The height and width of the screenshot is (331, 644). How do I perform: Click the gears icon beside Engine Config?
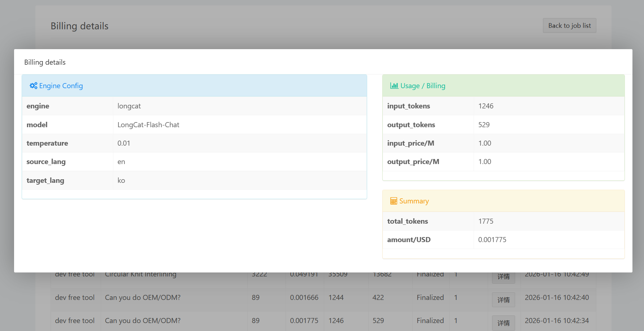(33, 86)
